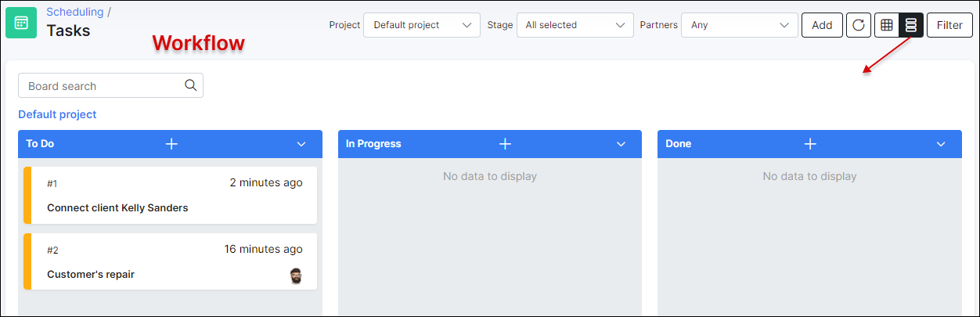Add a task to In Progress column
The width and height of the screenshot is (980, 317).
(x=506, y=144)
